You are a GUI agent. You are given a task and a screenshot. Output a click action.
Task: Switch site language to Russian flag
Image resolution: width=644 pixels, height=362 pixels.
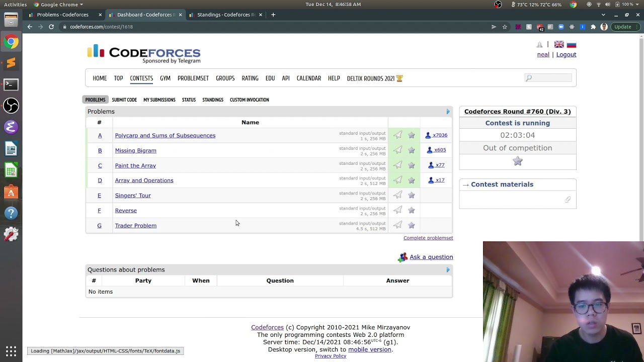coord(571,45)
